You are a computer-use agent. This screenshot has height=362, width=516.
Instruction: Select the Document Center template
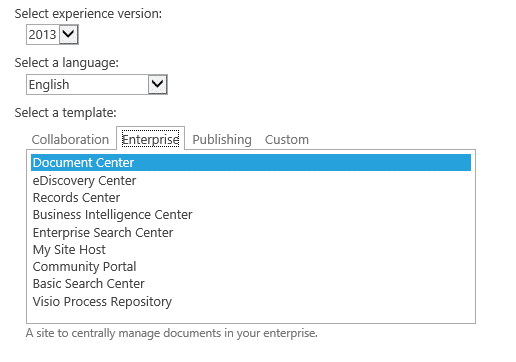[251, 162]
